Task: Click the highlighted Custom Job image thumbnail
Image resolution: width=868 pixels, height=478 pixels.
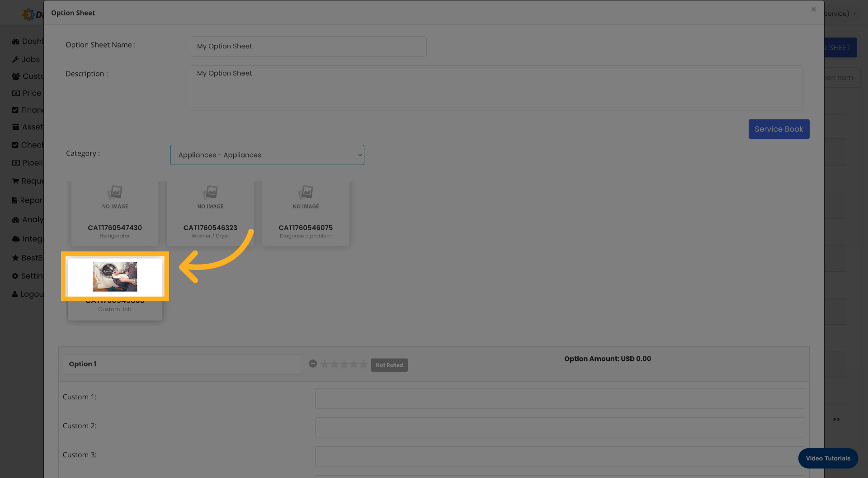Action: click(114, 276)
